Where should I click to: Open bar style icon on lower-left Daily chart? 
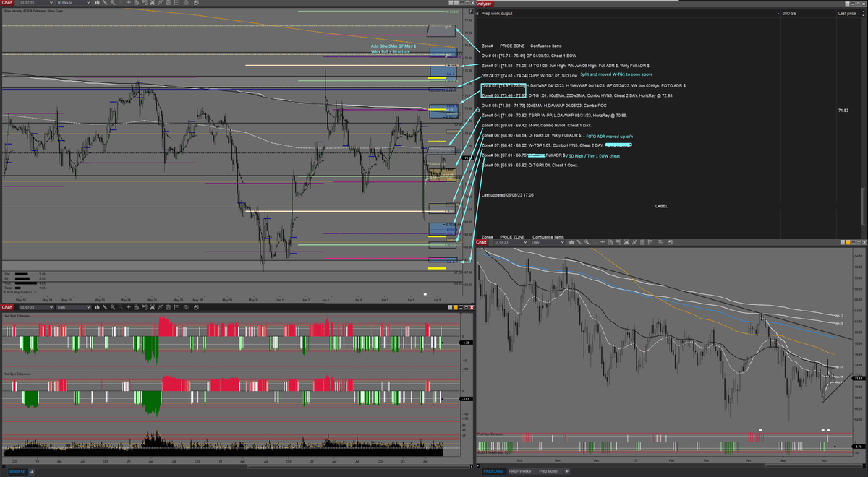point(98,307)
